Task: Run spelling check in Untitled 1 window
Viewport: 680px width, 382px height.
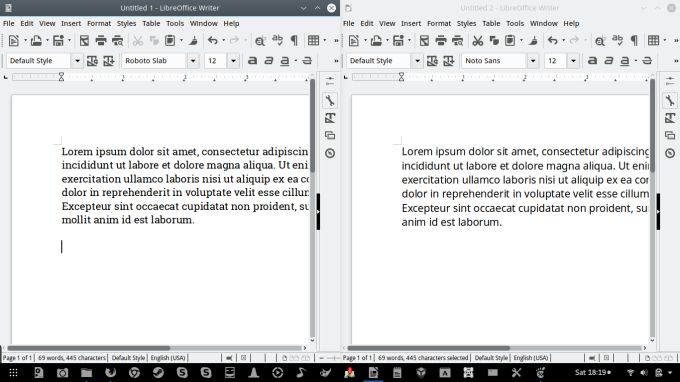Action: 277,41
